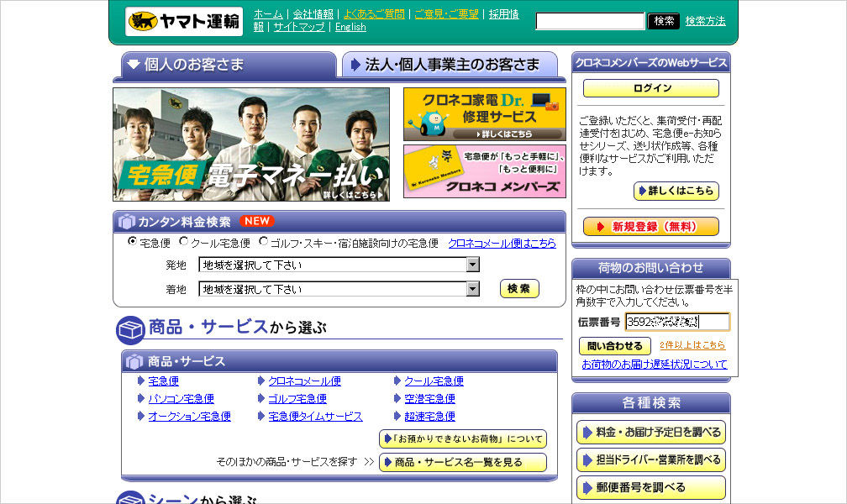Image resolution: width=847 pixels, height=504 pixels.
Task: Open the サイトマップ link
Action: (299, 27)
